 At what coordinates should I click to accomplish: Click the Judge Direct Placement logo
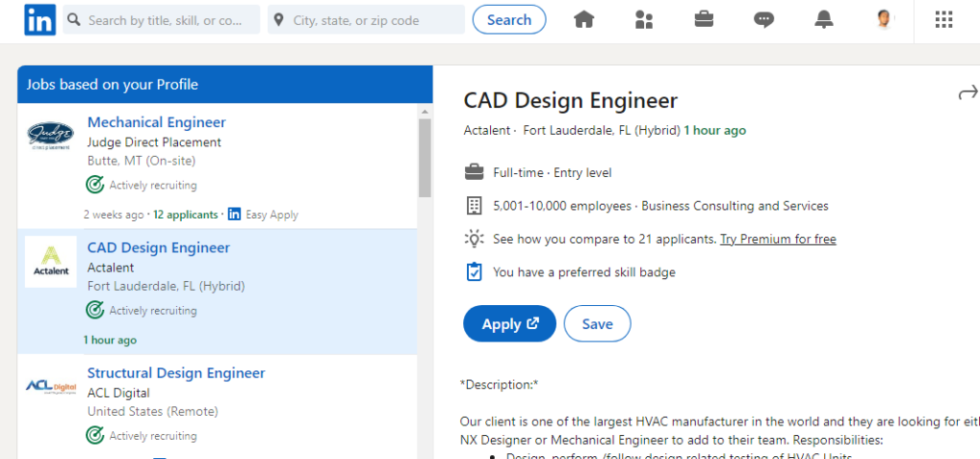[51, 136]
